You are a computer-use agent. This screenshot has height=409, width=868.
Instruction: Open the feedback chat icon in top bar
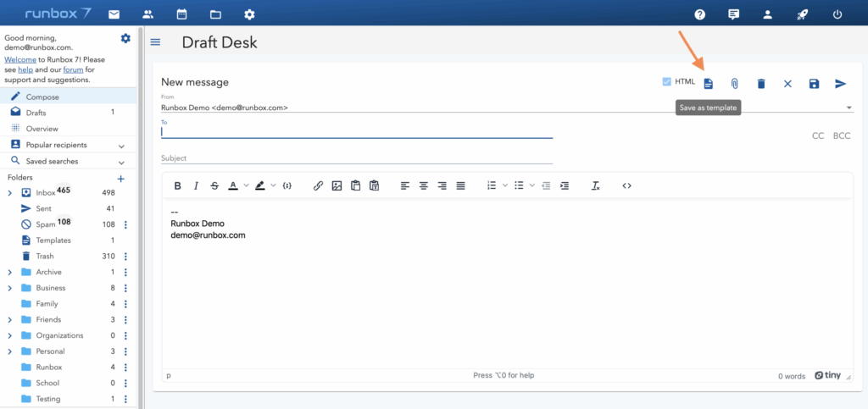(733, 15)
